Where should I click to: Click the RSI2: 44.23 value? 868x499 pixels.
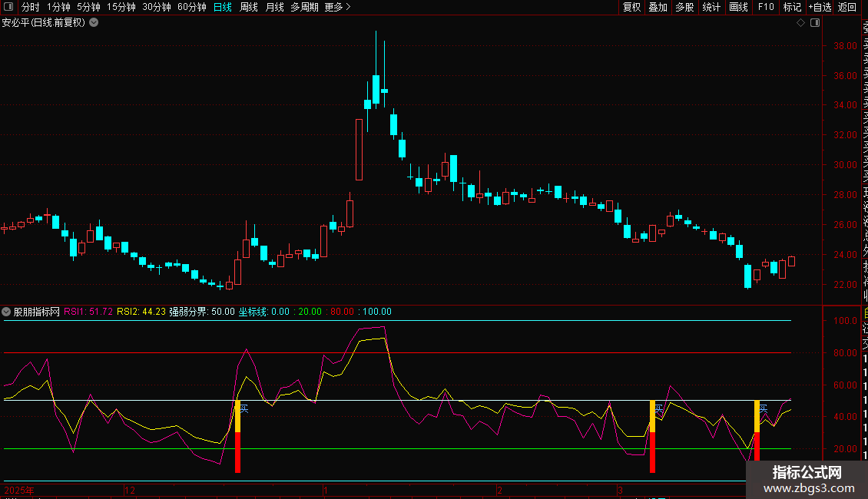point(141,312)
